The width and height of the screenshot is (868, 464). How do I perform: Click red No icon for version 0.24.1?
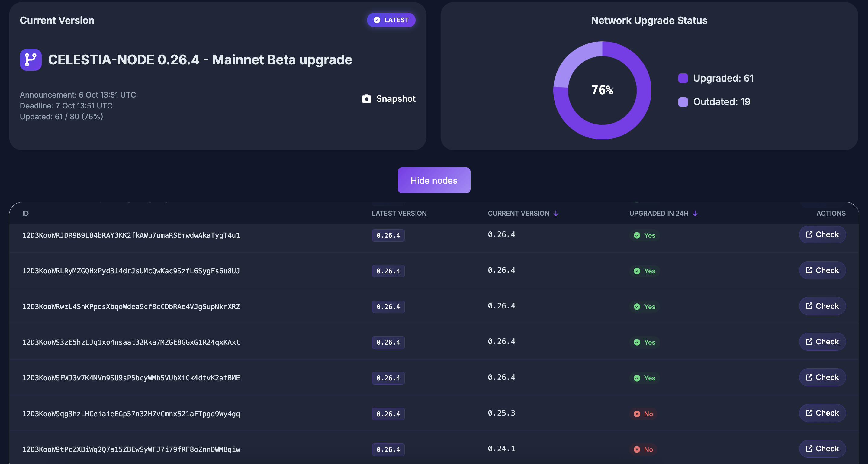(637, 449)
